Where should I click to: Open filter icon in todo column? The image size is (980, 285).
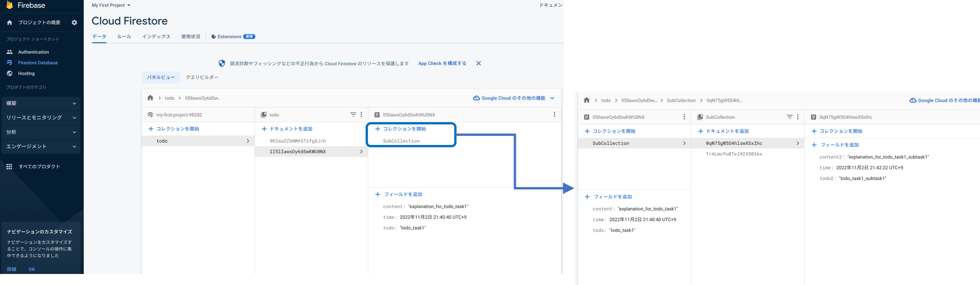(353, 115)
